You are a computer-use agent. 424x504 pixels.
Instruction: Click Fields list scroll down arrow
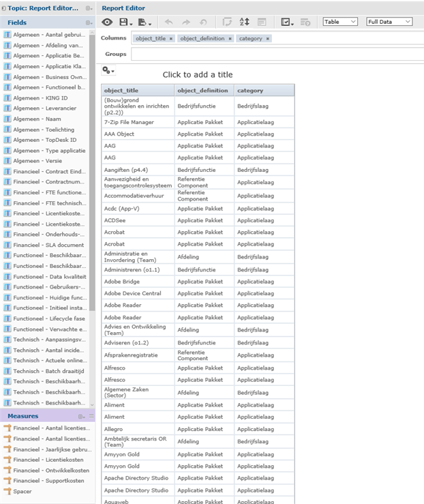[92, 404]
